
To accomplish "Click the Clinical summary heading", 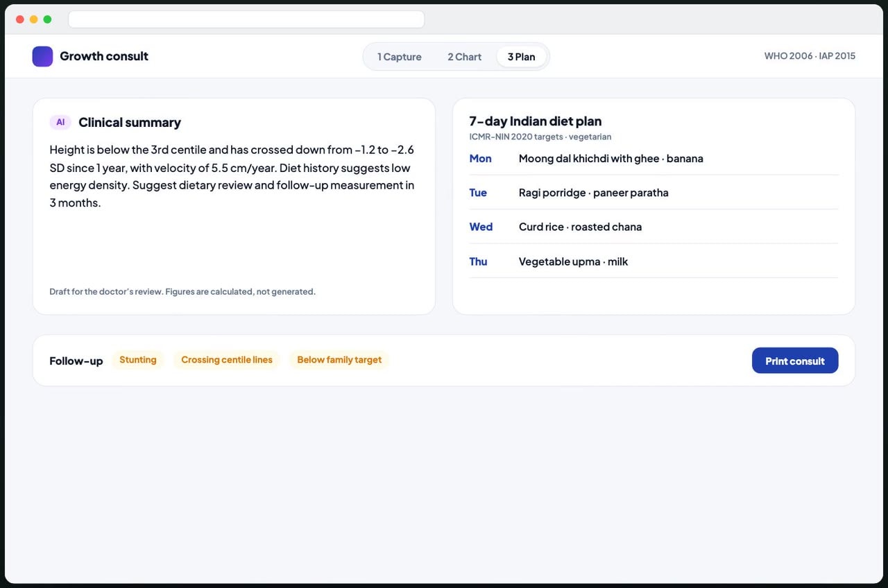I will click(x=130, y=123).
